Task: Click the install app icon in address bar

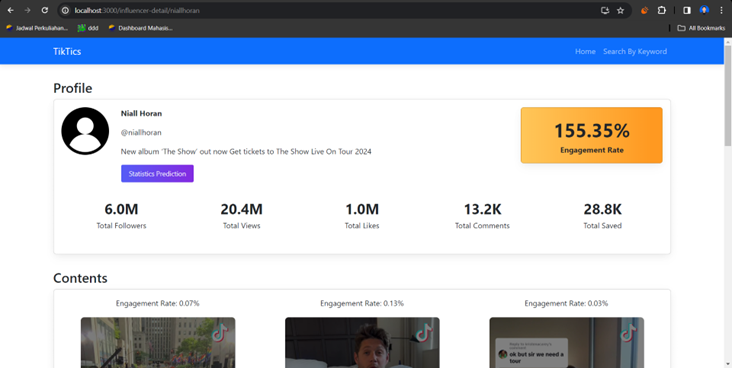Action: (605, 10)
